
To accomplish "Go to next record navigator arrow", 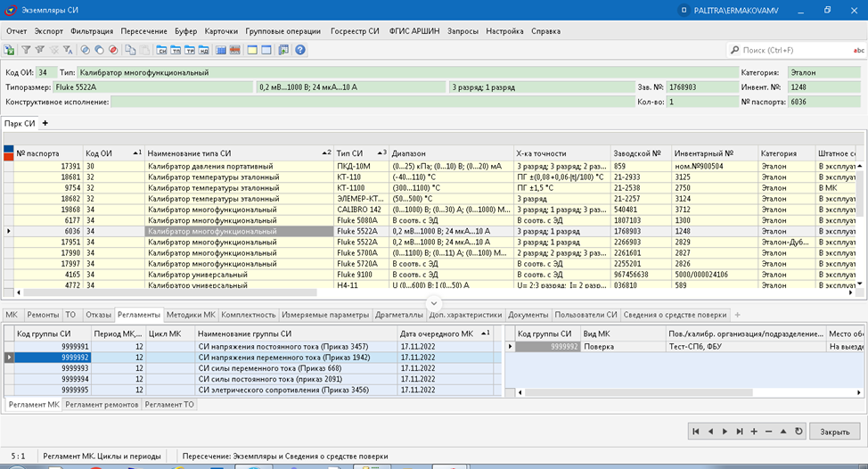I will (725, 432).
